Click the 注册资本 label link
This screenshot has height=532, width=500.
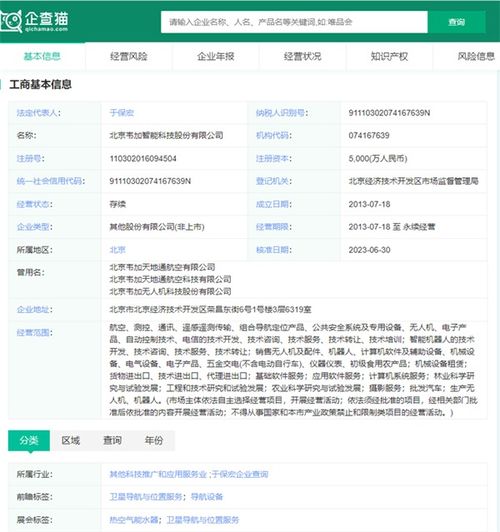coord(272,158)
